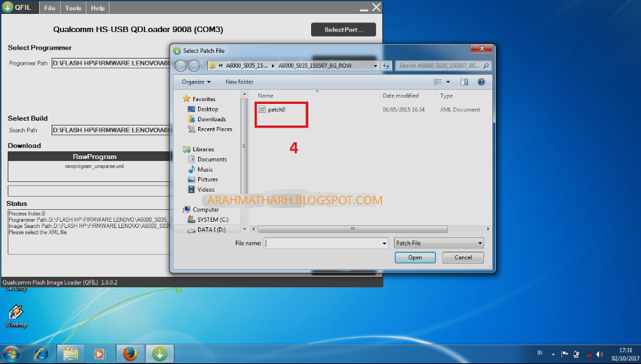
Task: Open the Help menu in QFIL
Action: click(98, 8)
